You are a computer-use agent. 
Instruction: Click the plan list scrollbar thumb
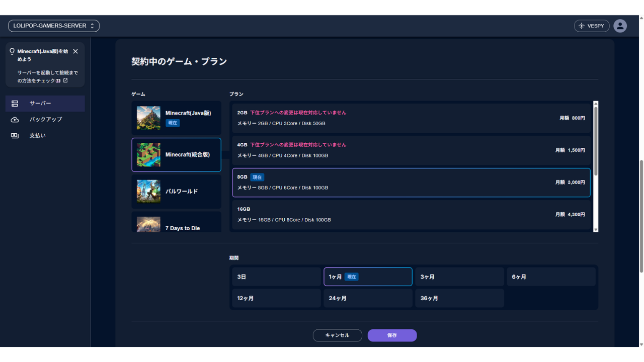tap(596, 141)
